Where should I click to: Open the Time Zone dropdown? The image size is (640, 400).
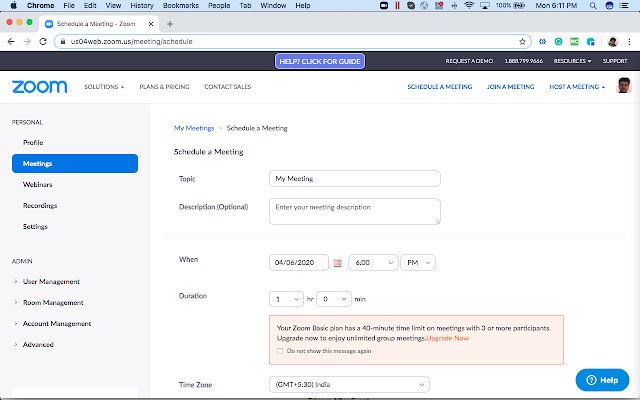coord(349,384)
